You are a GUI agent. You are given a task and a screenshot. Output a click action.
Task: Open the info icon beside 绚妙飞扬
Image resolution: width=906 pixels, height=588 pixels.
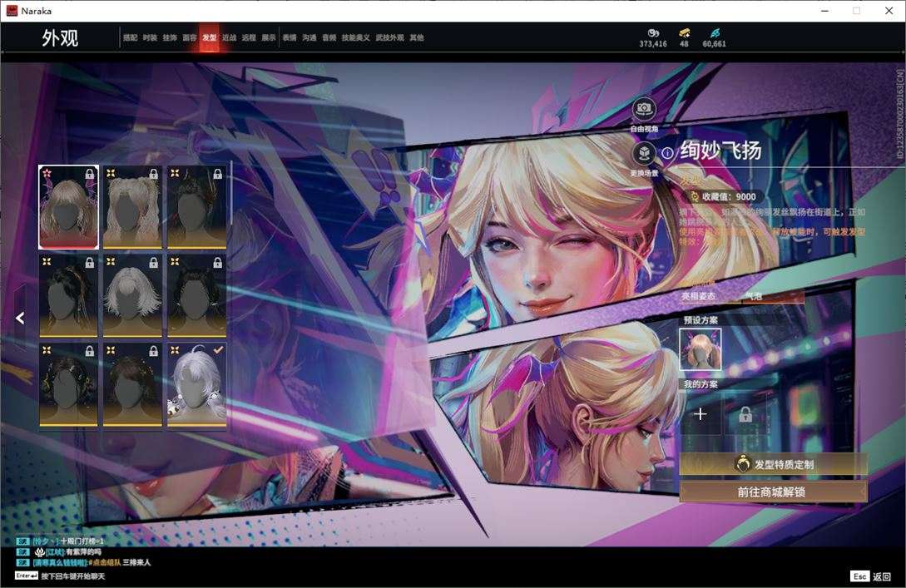667,153
